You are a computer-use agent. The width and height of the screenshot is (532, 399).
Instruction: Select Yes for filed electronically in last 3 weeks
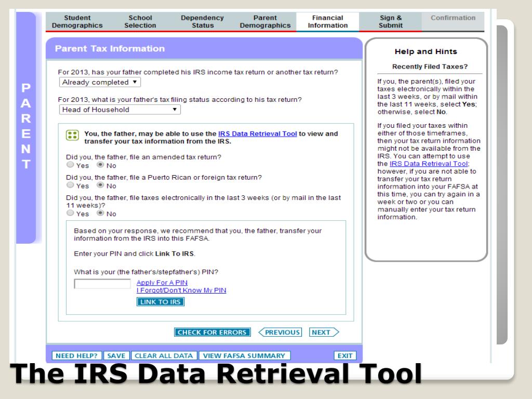point(70,212)
